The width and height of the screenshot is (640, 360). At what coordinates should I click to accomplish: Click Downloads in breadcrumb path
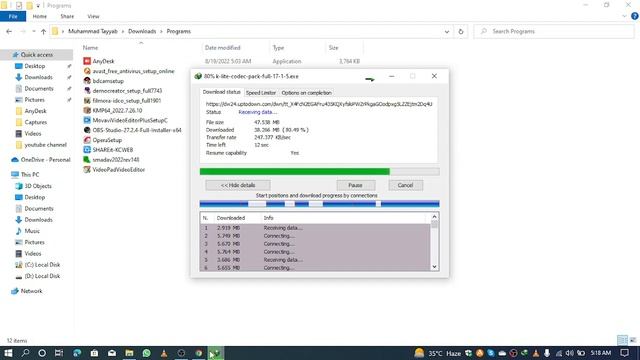tap(142, 31)
